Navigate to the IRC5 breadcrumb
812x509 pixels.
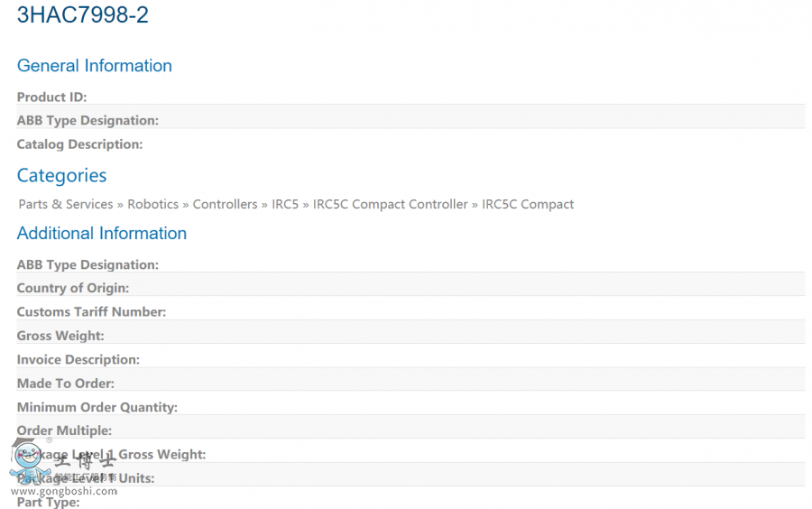285,204
